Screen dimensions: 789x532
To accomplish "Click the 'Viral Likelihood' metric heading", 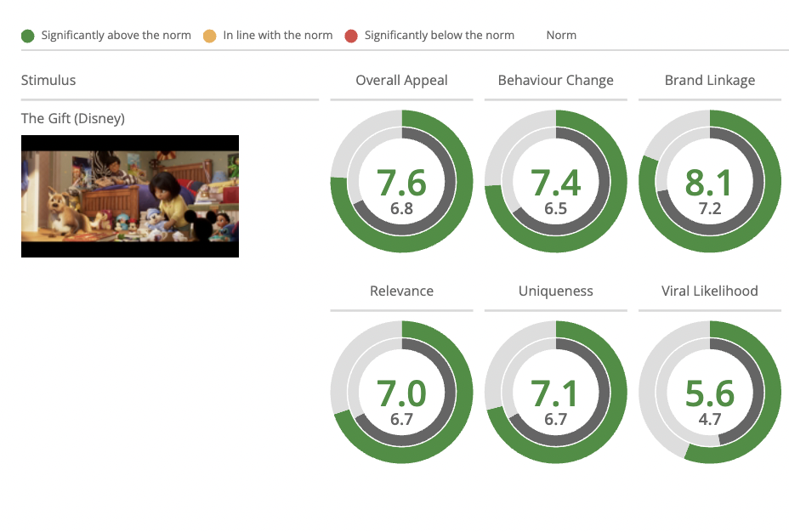I will pos(710,291).
